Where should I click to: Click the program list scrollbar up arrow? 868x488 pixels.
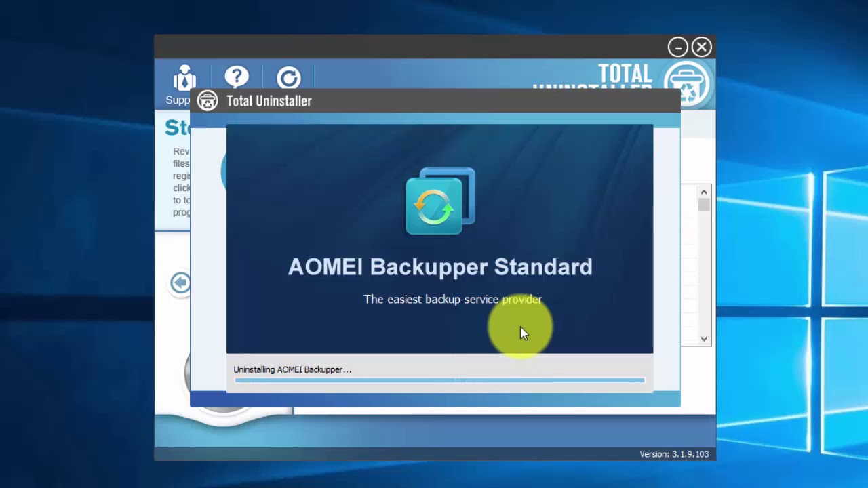click(x=704, y=192)
